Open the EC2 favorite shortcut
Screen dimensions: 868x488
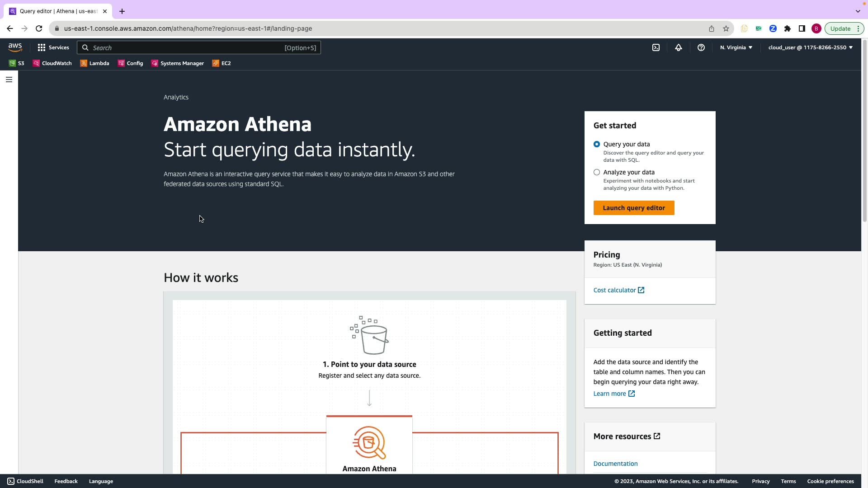coord(222,63)
